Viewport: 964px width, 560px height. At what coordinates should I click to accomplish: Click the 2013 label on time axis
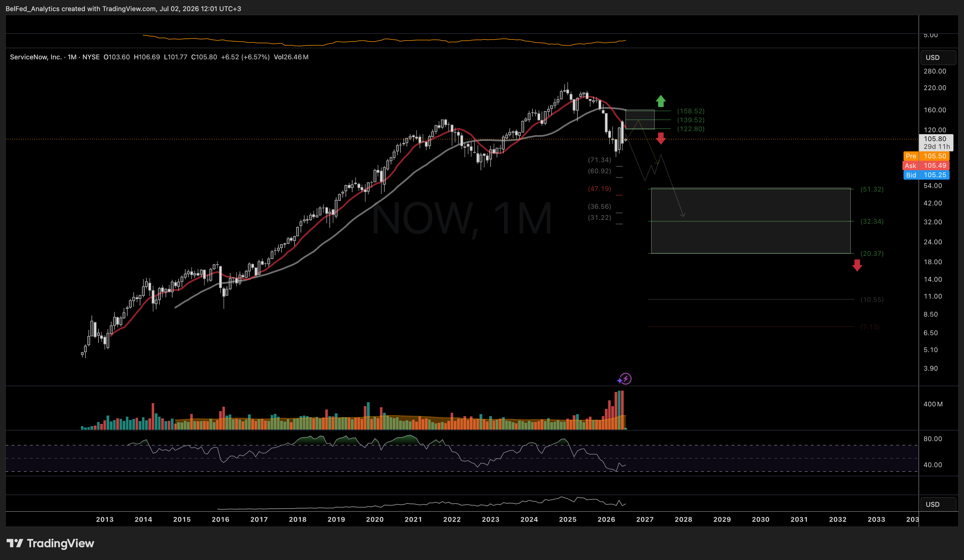pos(105,519)
